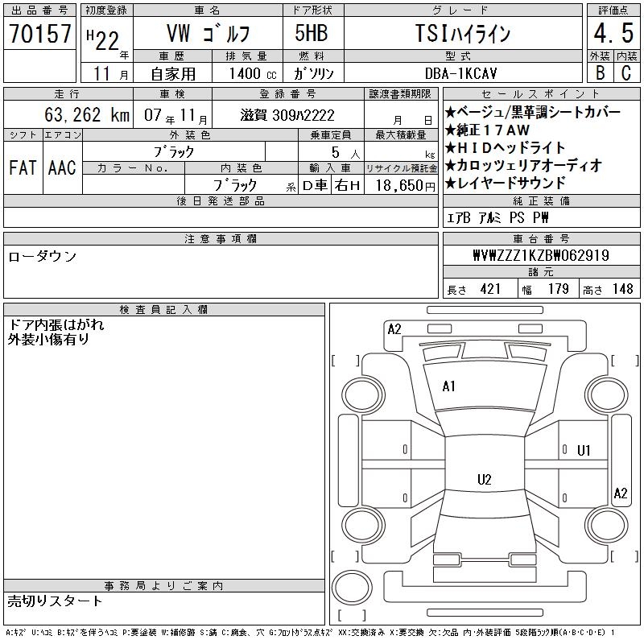This screenshot has height=644, width=644.
Task: Click the front-left wheel on diagram
Action: click(x=363, y=395)
